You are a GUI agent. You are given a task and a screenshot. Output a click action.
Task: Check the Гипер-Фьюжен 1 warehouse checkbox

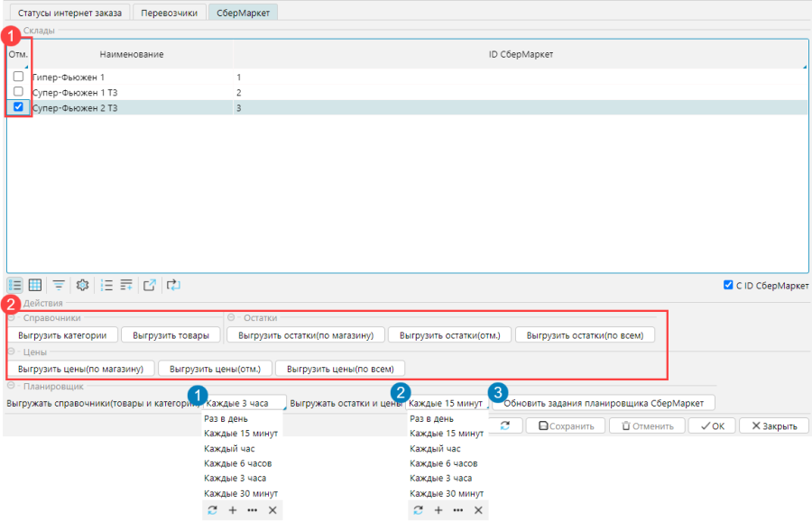tap(18, 78)
